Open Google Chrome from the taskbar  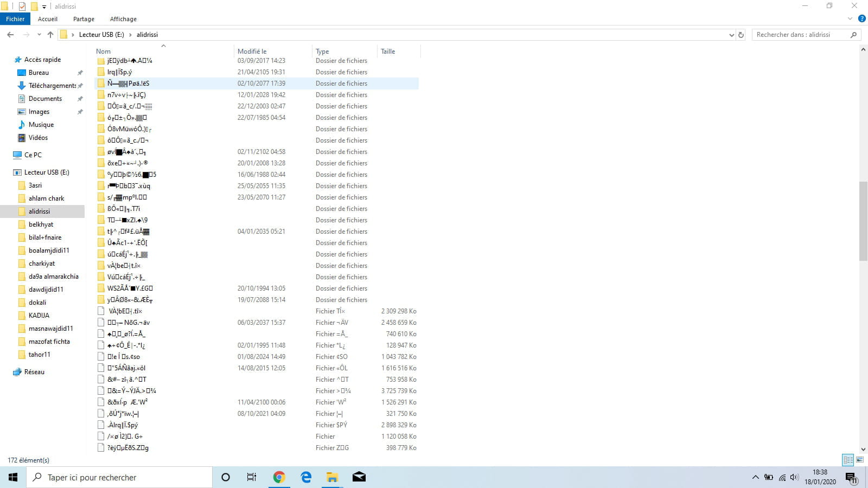coord(279,477)
